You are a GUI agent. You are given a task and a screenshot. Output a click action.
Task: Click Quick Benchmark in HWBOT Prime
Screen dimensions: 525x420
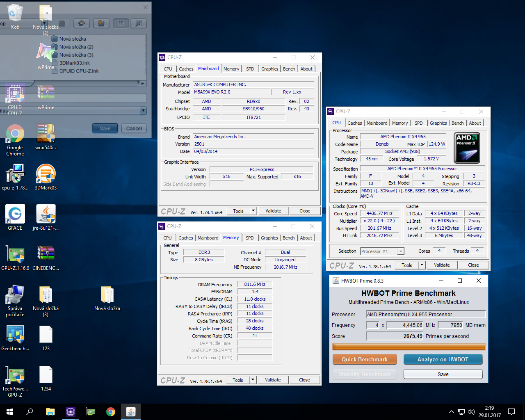coord(365,359)
